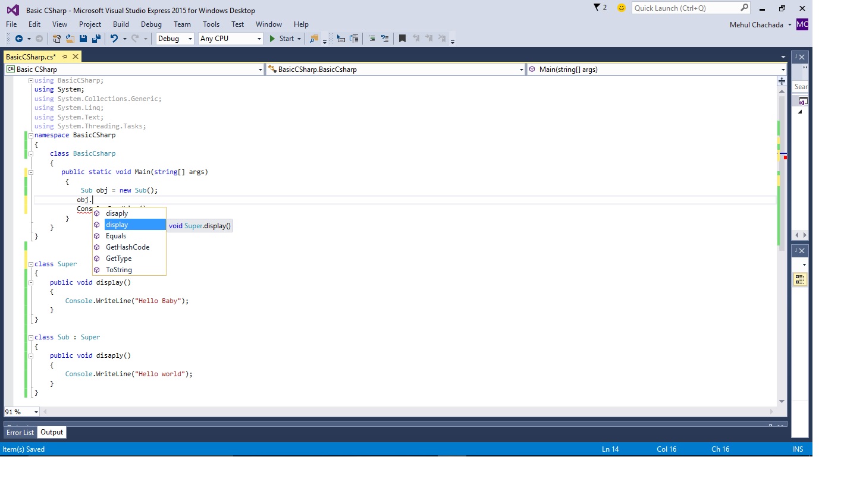Close the BasicCSharp.cs editor tab

(x=76, y=56)
